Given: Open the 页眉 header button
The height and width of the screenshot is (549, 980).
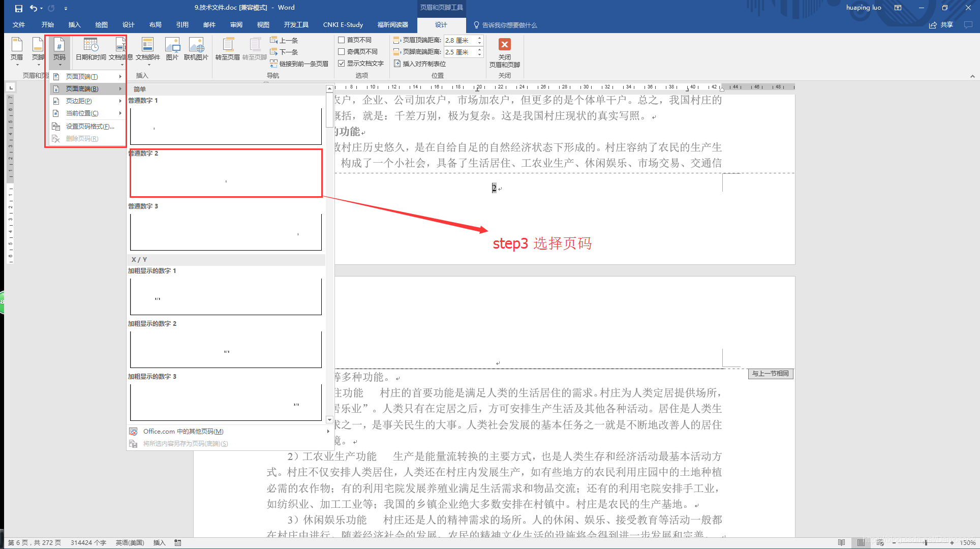Looking at the screenshot, I should [17, 51].
